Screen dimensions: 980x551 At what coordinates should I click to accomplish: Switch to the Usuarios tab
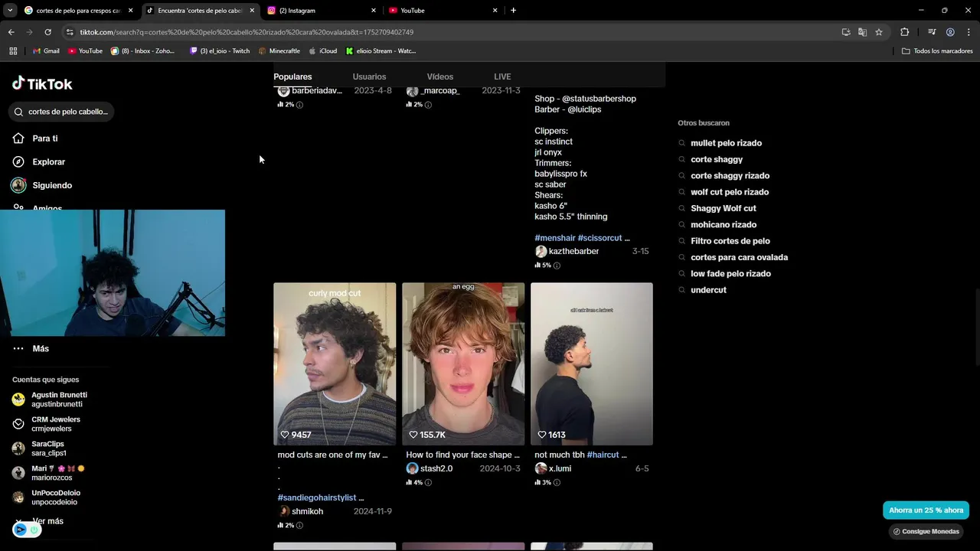[369, 77]
